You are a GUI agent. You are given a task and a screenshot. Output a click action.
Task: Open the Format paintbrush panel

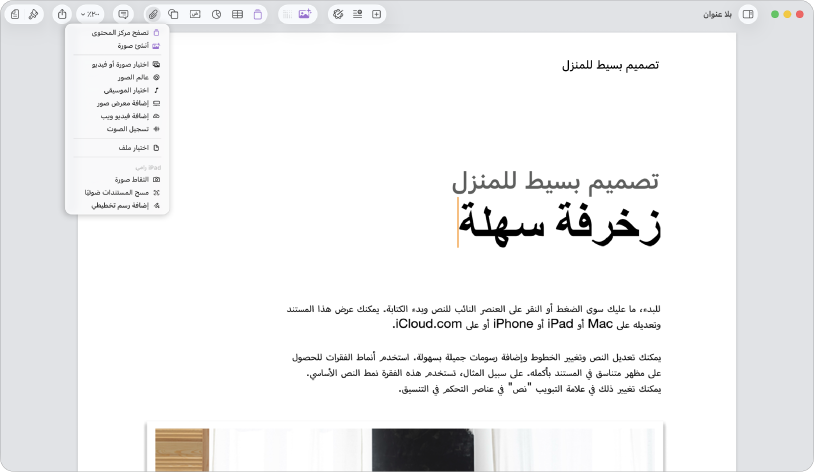pos(33,15)
